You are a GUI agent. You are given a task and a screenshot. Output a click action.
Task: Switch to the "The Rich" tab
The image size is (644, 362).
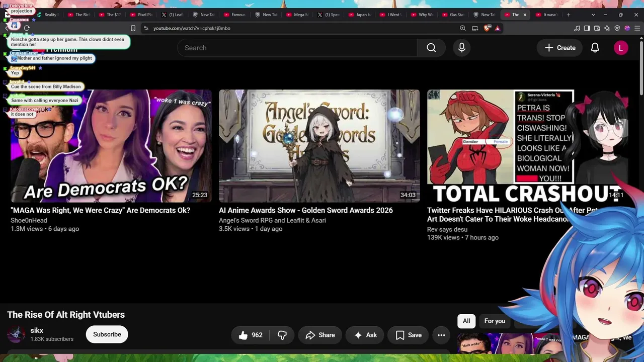point(79,15)
